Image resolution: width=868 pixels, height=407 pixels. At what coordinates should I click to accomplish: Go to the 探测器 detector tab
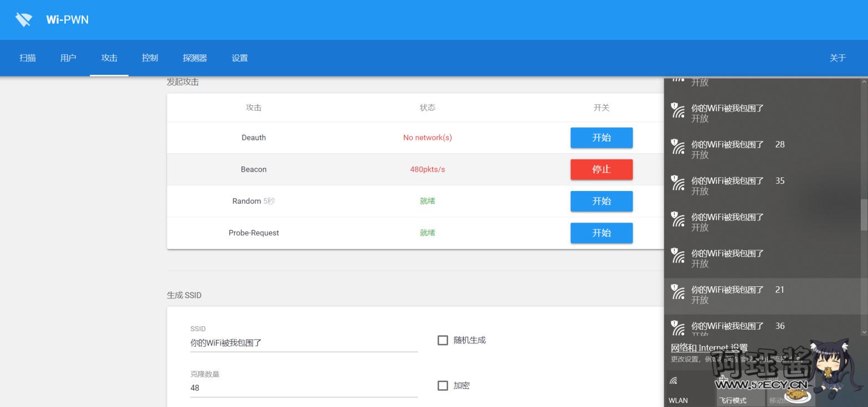tap(194, 58)
